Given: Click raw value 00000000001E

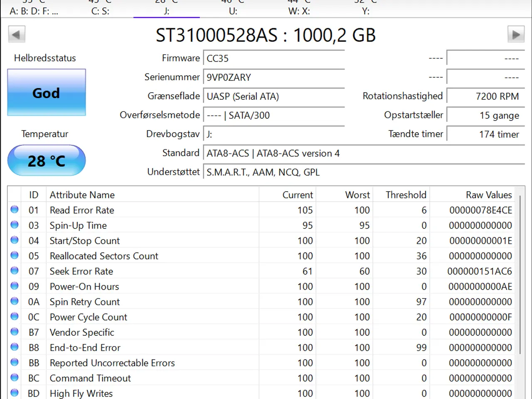Looking at the screenshot, I should (x=481, y=241).
